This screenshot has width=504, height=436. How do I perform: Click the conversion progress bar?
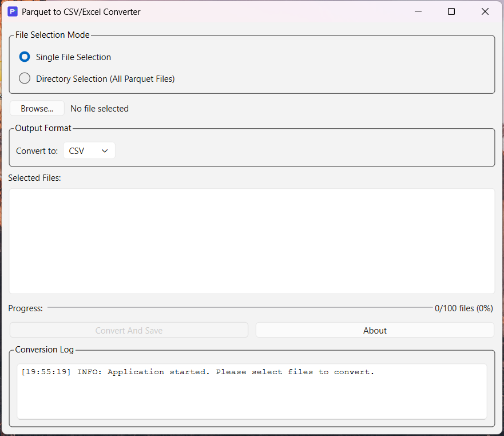click(x=240, y=308)
